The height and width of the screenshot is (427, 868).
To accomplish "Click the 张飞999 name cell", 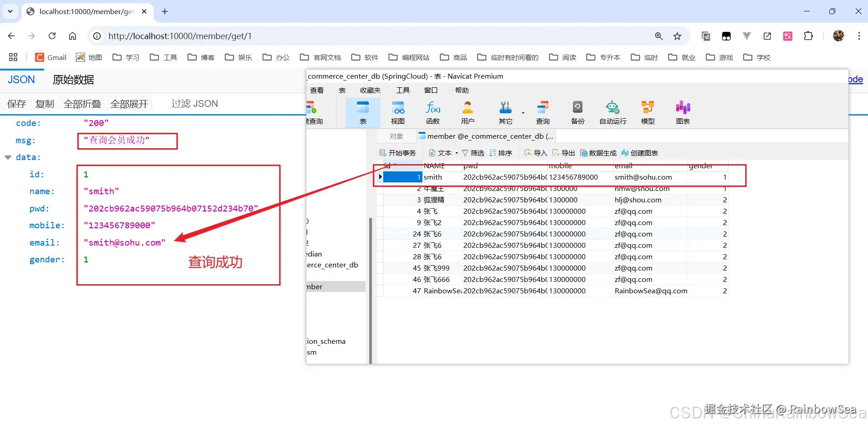I will click(442, 268).
